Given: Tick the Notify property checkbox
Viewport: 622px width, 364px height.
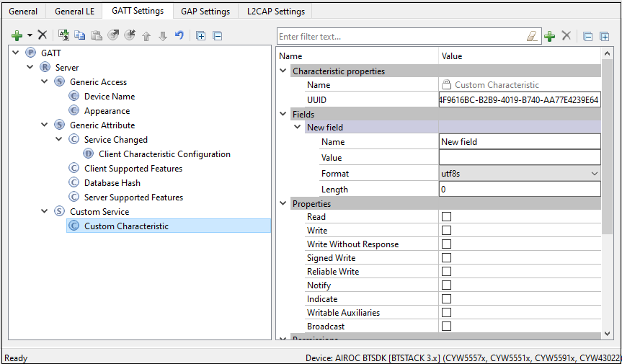Looking at the screenshot, I should [x=446, y=285].
